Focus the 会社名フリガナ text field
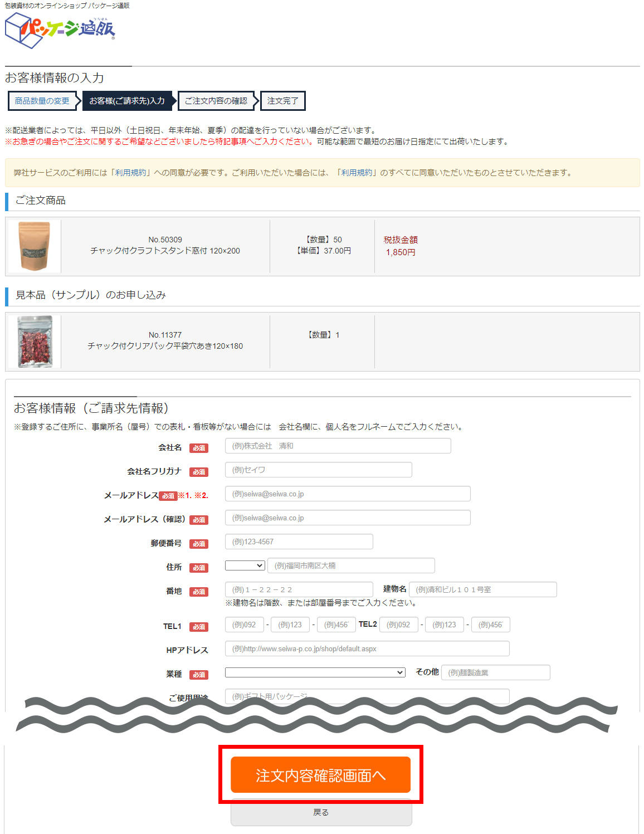The image size is (644, 834). coord(319,470)
